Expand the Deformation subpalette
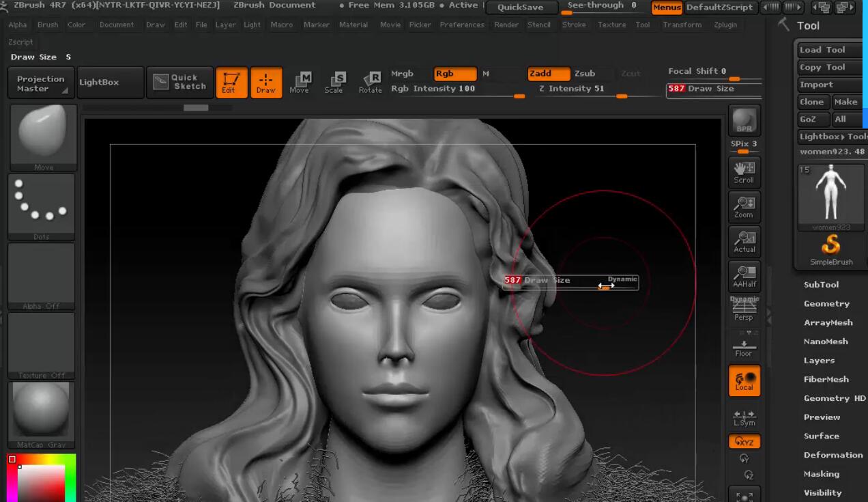This screenshot has height=502, width=868. [x=833, y=455]
